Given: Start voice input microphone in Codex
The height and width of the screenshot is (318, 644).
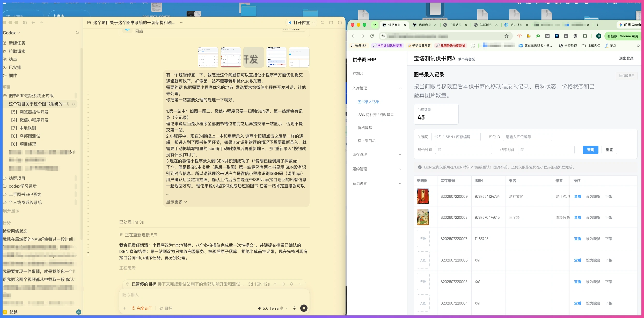Looking at the screenshot, I should pos(295,308).
